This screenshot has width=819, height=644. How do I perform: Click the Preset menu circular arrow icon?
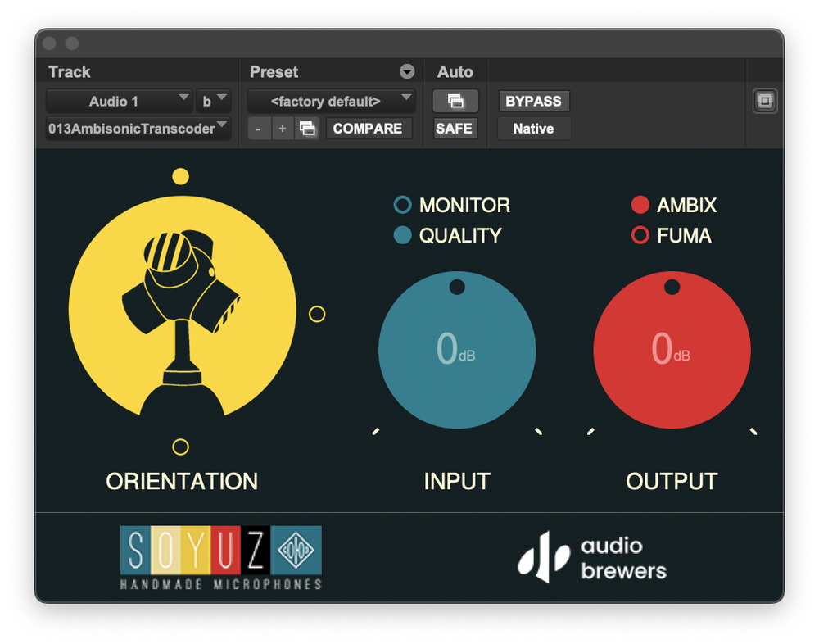(407, 71)
